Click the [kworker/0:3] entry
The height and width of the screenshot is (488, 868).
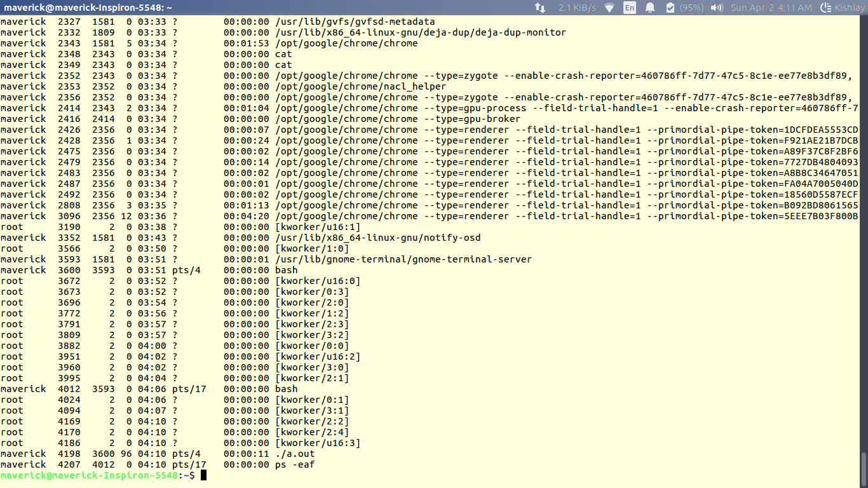click(312, 292)
